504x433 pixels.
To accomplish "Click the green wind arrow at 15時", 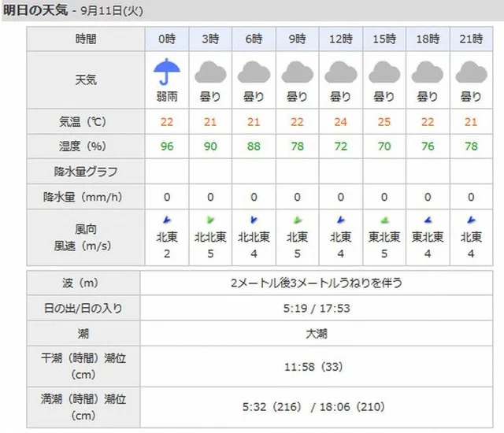I will pos(384,220).
